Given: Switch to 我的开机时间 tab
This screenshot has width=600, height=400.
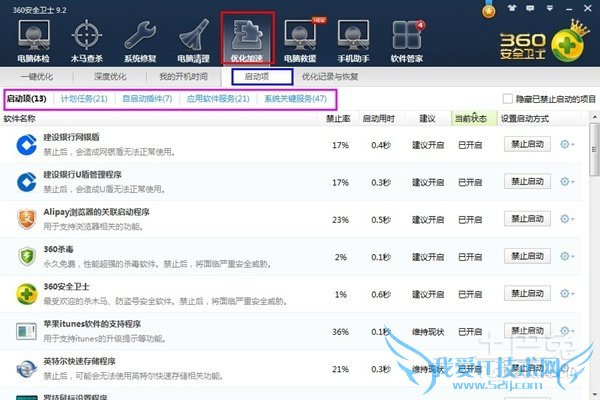Looking at the screenshot, I should tap(184, 77).
